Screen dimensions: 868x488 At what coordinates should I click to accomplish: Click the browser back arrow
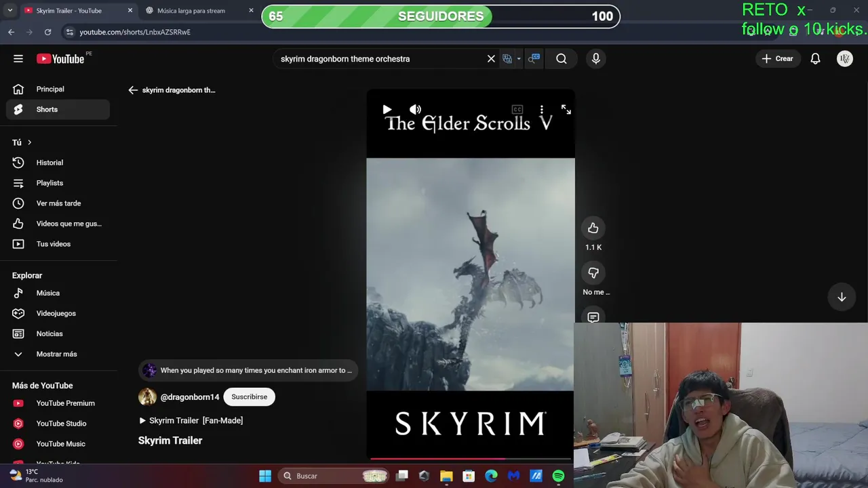11,32
